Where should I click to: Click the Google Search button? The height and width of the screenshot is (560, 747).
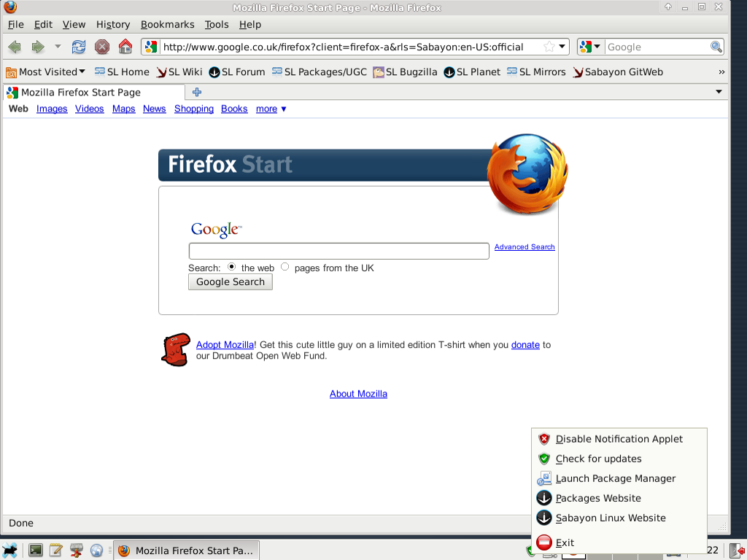click(230, 282)
